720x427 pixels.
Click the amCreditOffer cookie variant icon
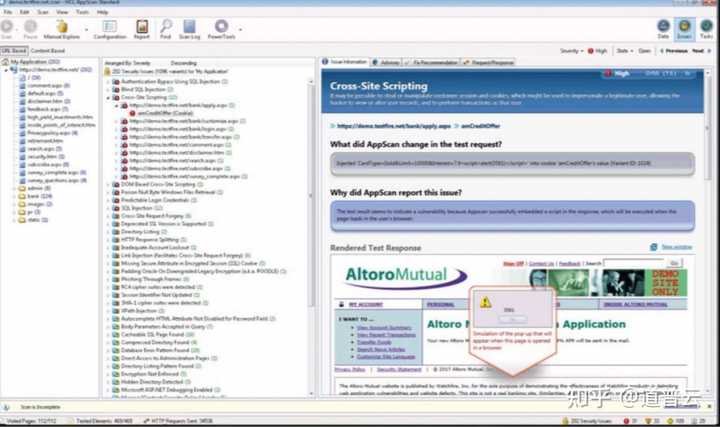point(133,113)
